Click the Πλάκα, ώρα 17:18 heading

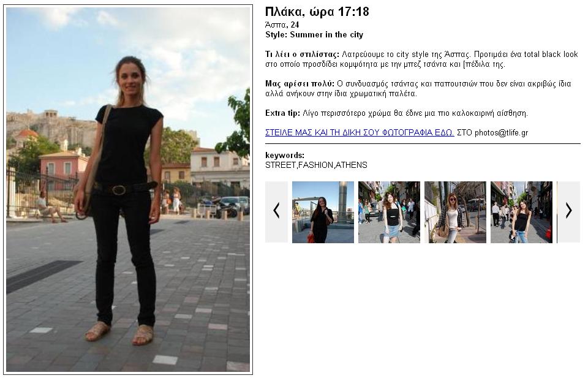tap(317, 12)
